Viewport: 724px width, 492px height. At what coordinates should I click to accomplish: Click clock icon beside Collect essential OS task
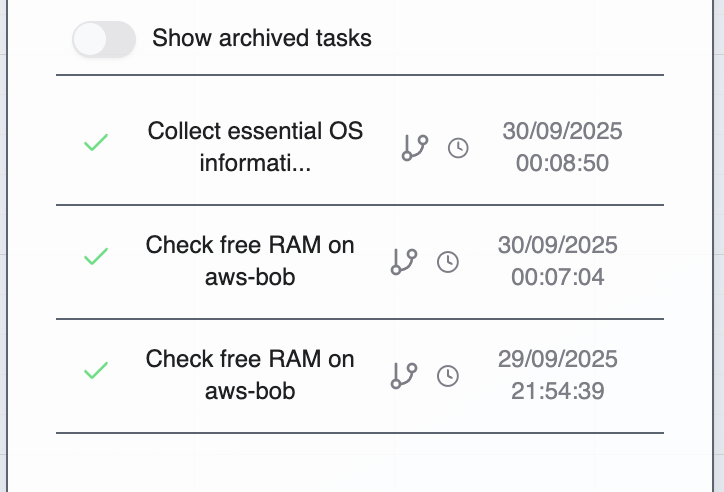pos(458,148)
